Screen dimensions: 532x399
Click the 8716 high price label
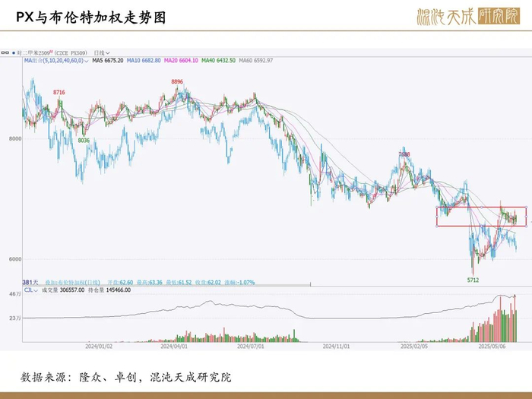point(59,92)
